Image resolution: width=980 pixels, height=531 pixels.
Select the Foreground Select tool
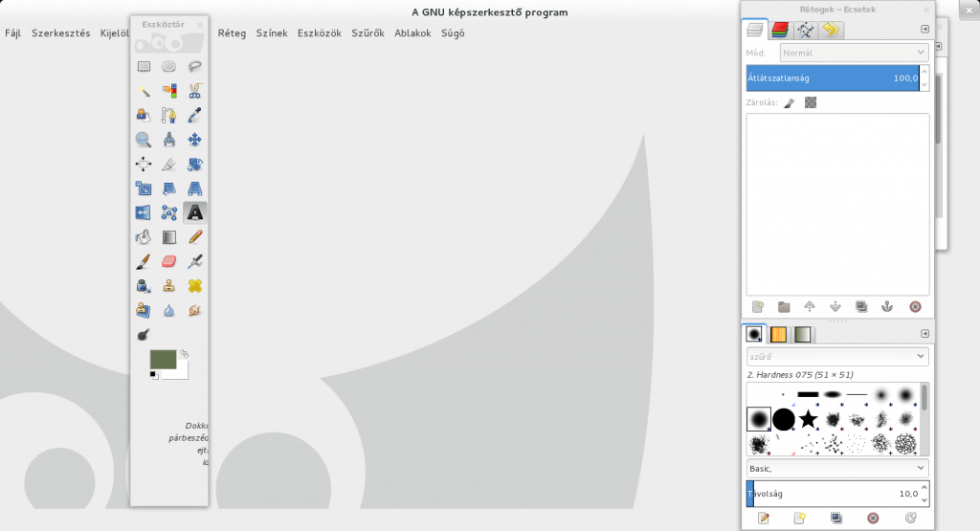144,115
